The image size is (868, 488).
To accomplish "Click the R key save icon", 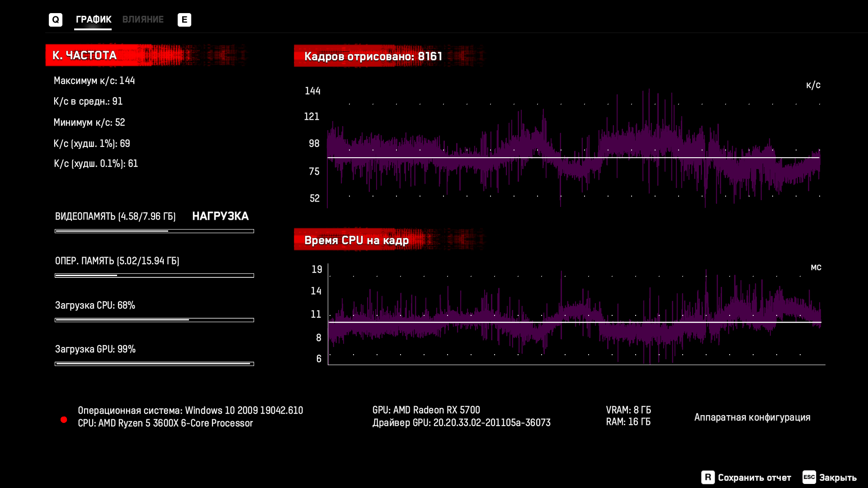I will pyautogui.click(x=708, y=477).
